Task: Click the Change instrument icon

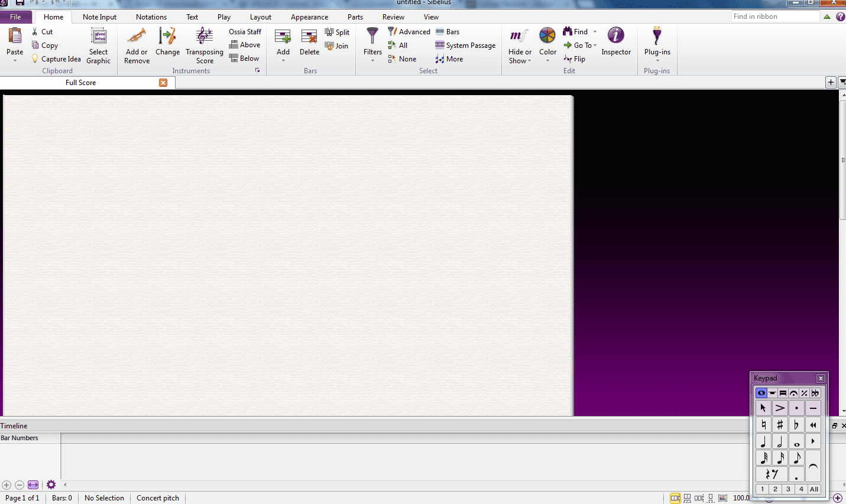Action: (x=167, y=36)
